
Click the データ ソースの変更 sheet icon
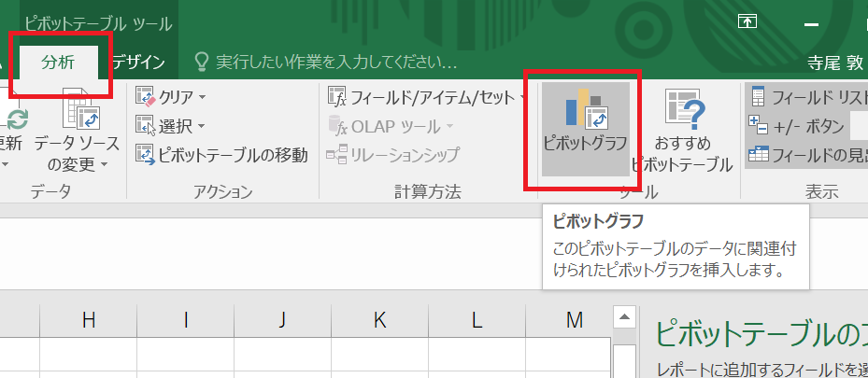point(81,109)
